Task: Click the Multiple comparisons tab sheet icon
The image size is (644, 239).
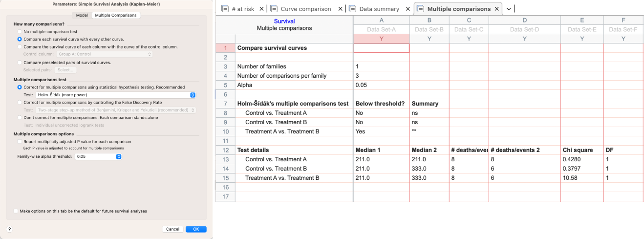Action: (x=420, y=9)
